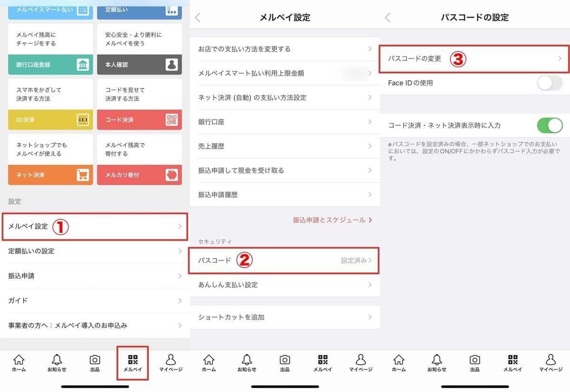Open 銀行口座 row in メルペイ設定
The height and width of the screenshot is (392, 570).
tap(285, 122)
